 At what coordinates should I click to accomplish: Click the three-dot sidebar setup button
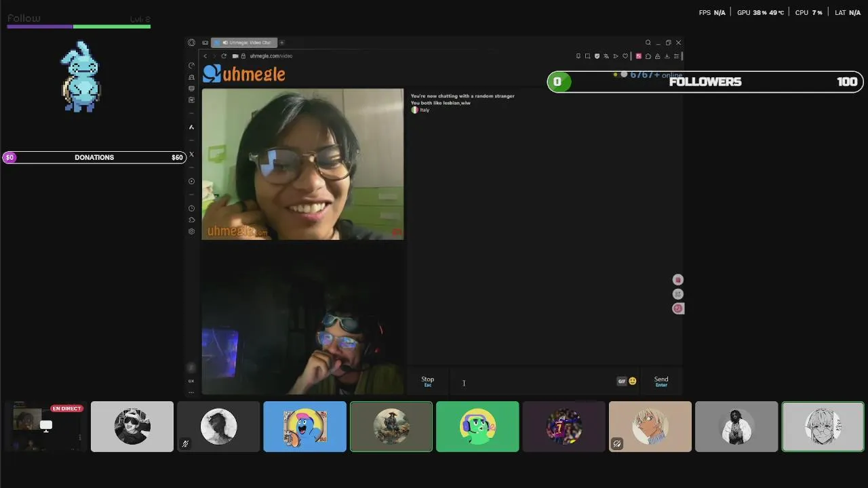pos(191,392)
